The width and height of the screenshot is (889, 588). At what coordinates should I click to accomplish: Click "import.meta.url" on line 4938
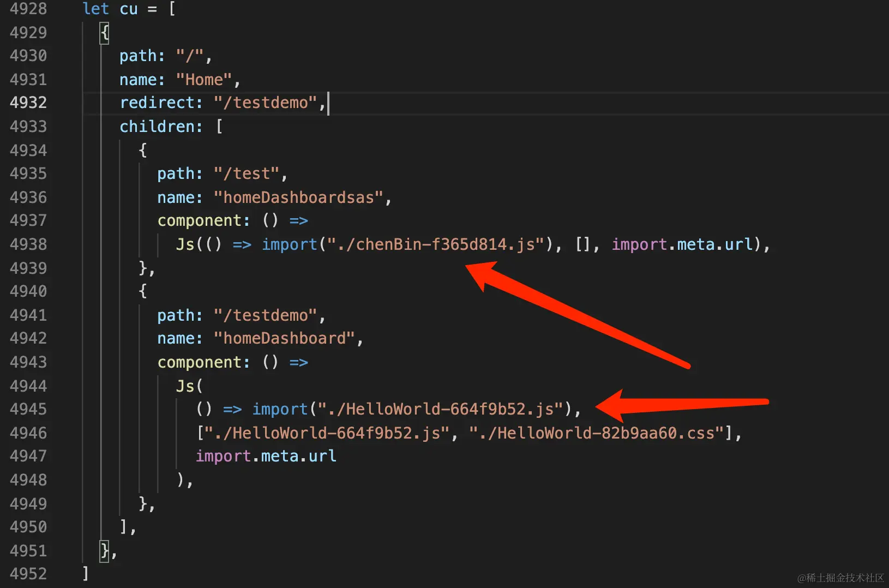pos(682,244)
